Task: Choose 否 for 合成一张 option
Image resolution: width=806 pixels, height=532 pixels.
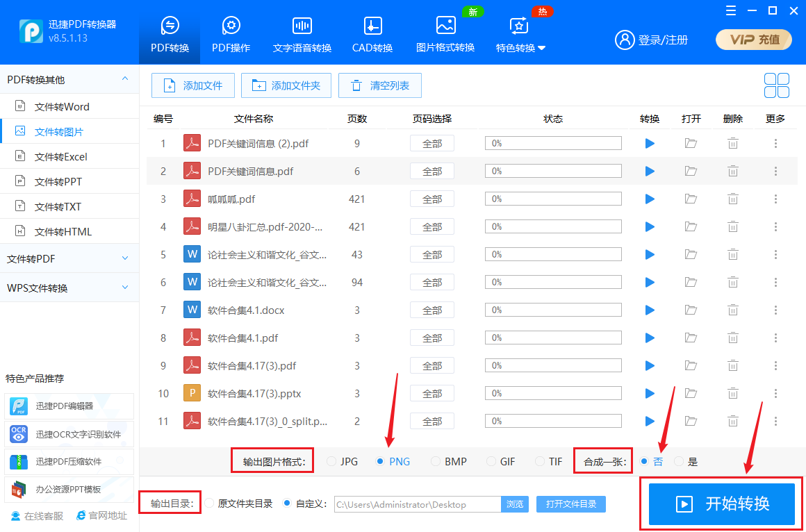Action: click(x=651, y=462)
